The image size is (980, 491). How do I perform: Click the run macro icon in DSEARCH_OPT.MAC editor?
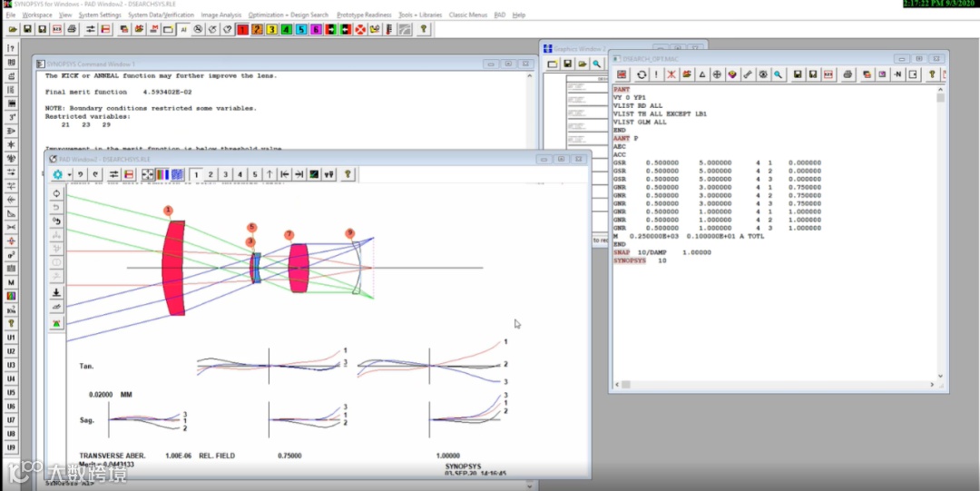pyautogui.click(x=622, y=74)
